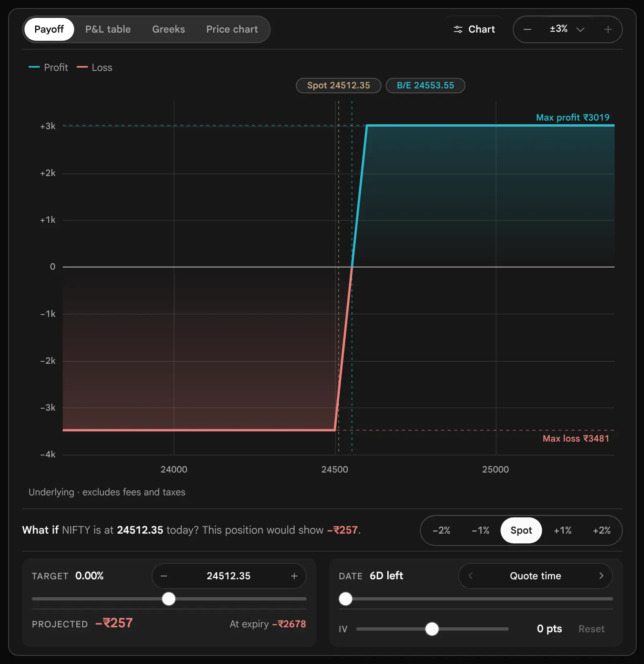Screen dimensions: 644x664
Task: Click the Max loss ₹3481 label
Action: pyautogui.click(x=576, y=438)
